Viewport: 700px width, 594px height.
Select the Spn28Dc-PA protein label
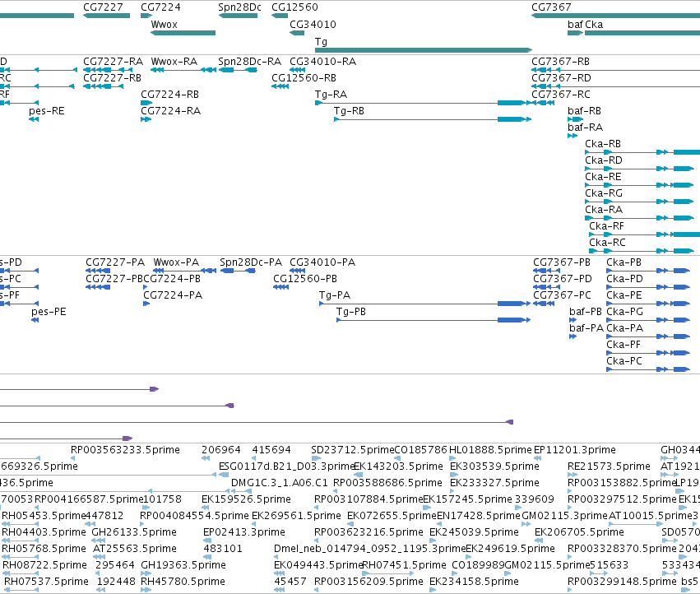click(251, 262)
